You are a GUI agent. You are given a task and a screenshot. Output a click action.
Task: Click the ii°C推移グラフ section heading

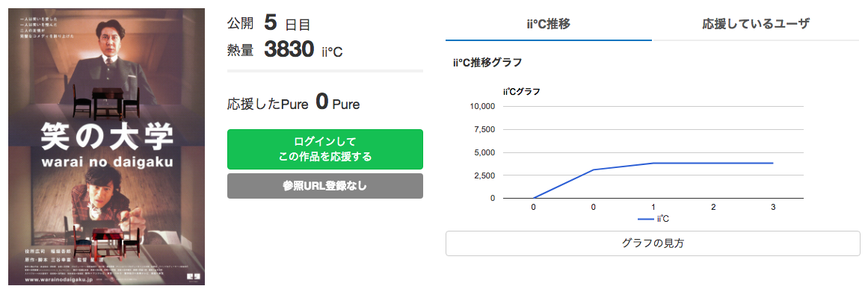pos(487,63)
